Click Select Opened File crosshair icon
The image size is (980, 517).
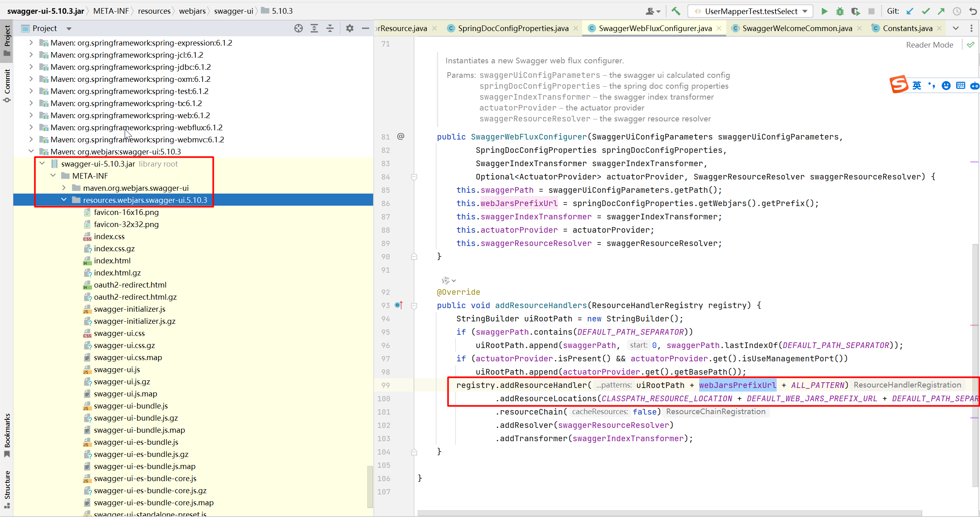[299, 28]
